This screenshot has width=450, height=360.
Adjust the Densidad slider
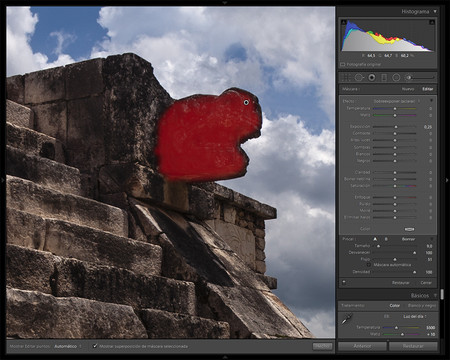394,272
